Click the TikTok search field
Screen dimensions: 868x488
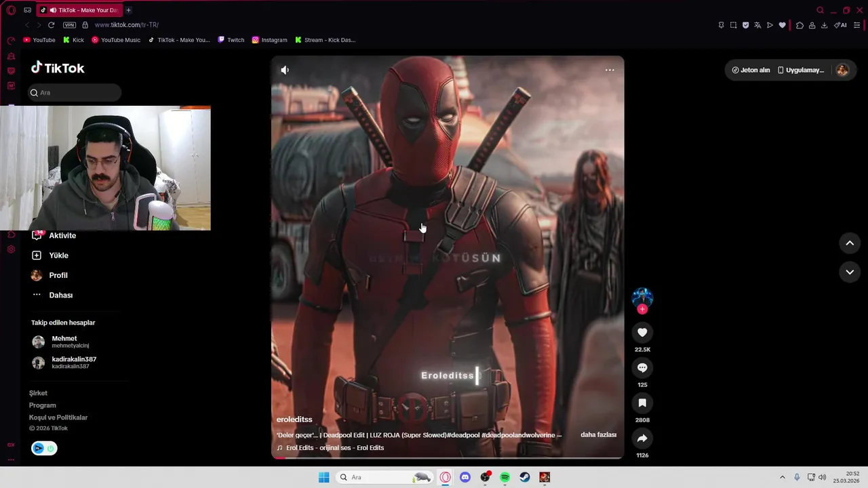tap(75, 93)
